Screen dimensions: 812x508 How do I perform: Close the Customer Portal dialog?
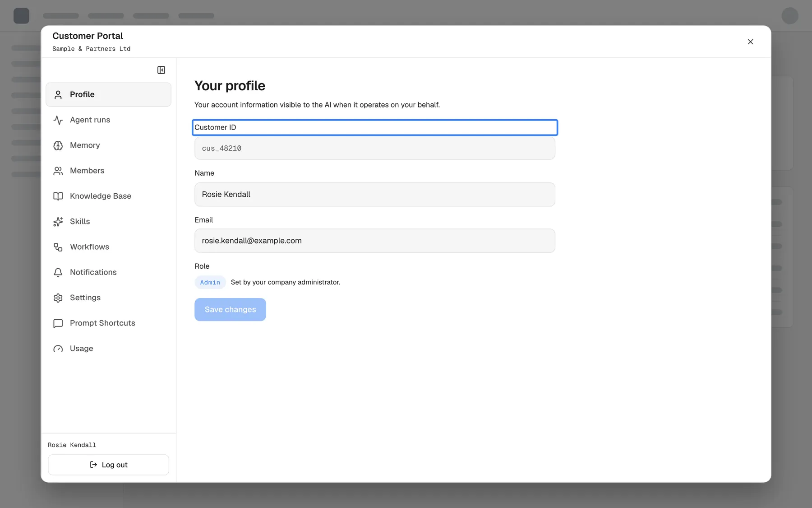point(750,42)
